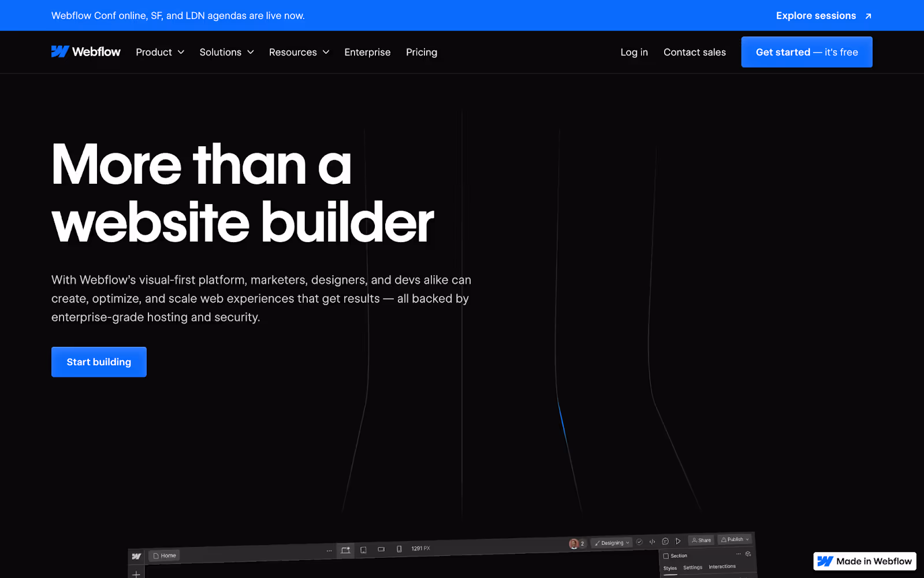
Task: Select the tablet breakpoint icon in designer
Action: coord(363,550)
